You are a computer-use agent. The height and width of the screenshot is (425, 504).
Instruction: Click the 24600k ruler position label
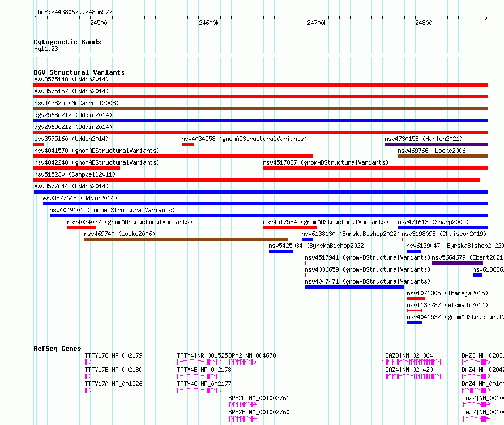(209, 23)
